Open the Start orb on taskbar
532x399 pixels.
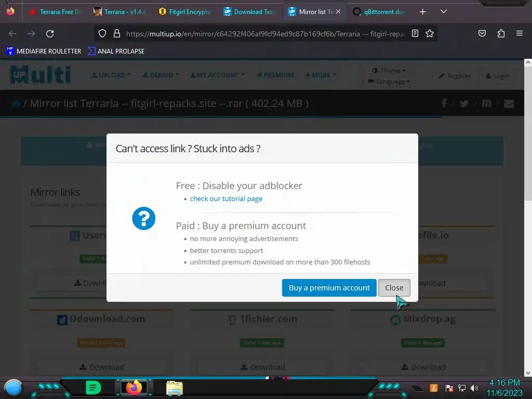13,388
